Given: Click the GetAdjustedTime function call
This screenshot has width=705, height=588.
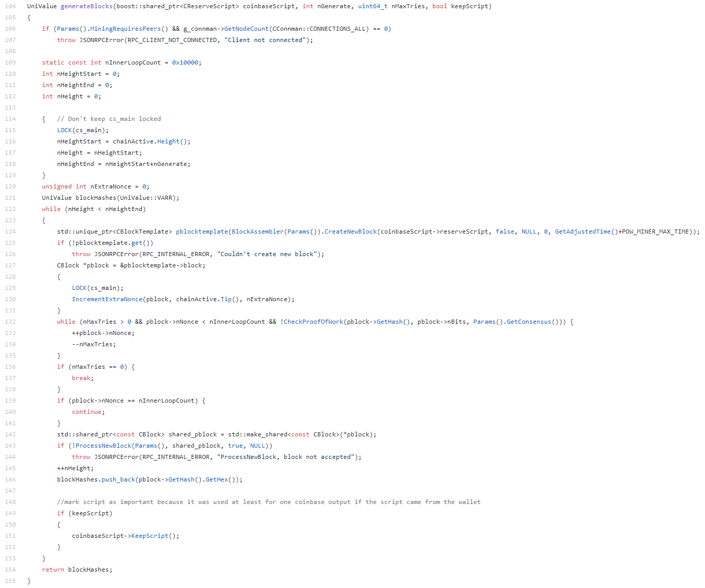Looking at the screenshot, I should coord(583,232).
